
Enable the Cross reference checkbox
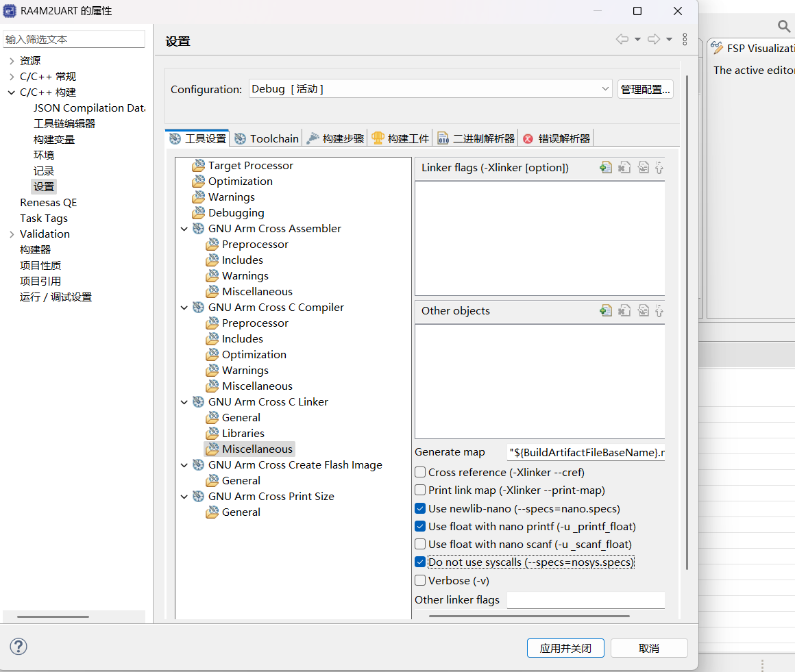tap(420, 473)
